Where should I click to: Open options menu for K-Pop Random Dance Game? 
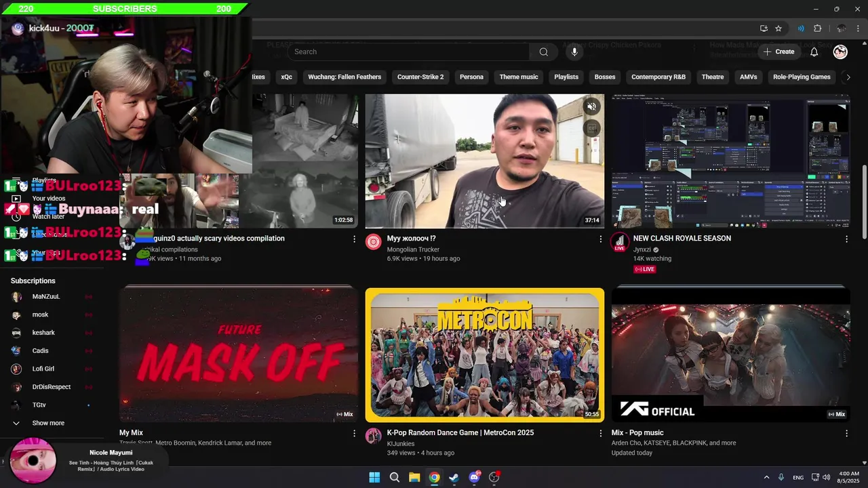pos(600,433)
